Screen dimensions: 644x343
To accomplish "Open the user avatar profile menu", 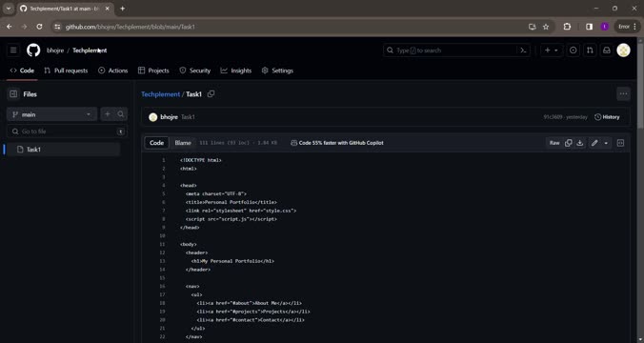I will 623,50.
